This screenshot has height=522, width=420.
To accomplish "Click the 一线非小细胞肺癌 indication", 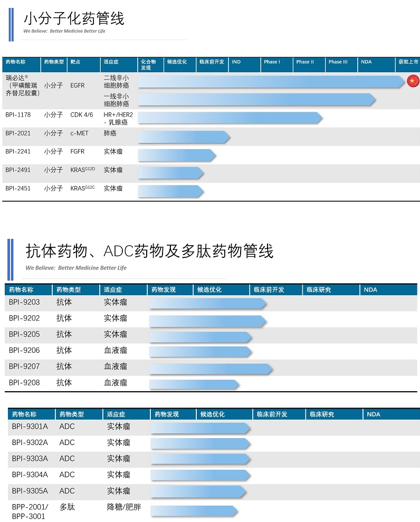I will tap(116, 100).
